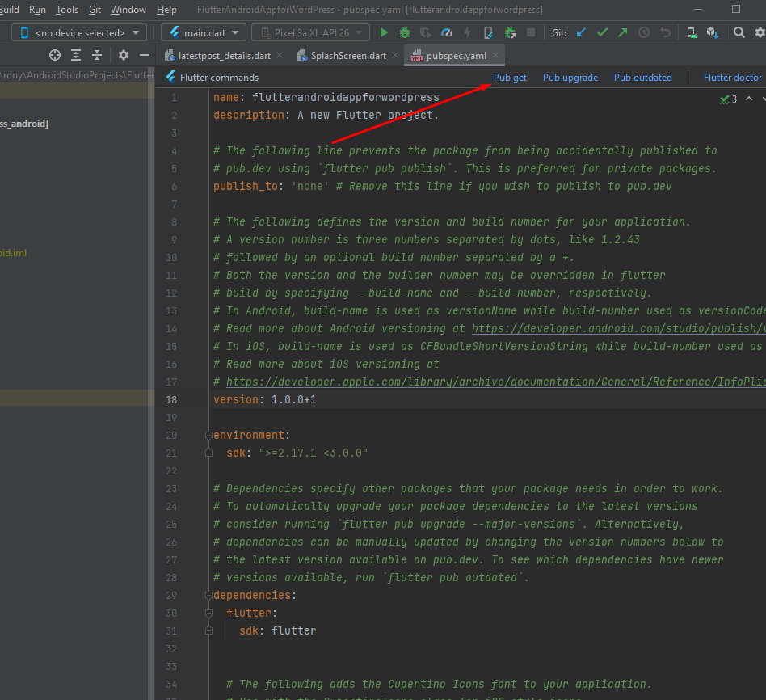The height and width of the screenshot is (700, 766).
Task: Open the Git menu
Action: [x=95, y=9]
